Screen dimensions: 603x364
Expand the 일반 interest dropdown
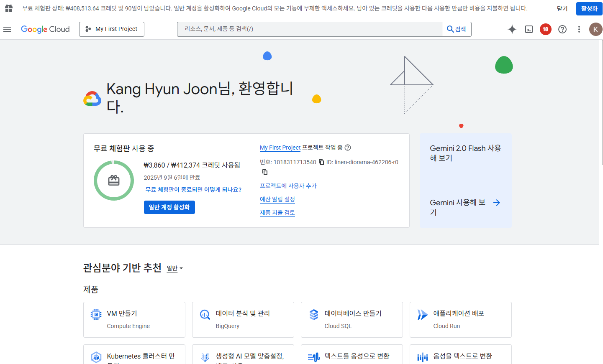(x=175, y=268)
